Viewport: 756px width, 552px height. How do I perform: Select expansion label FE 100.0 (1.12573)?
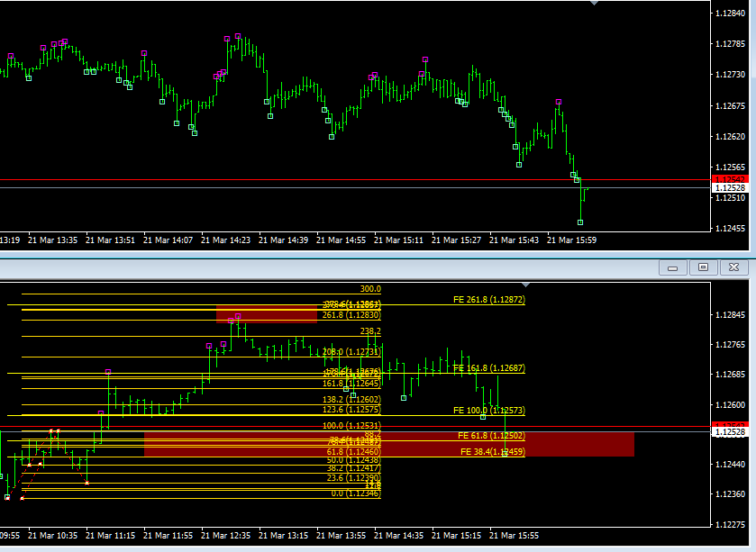tap(489, 411)
